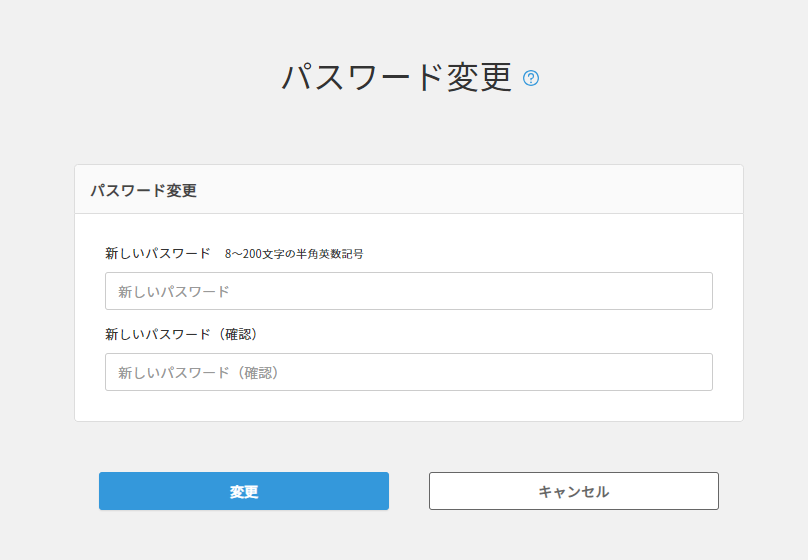Click the blue 変更 button
This screenshot has width=808, height=560.
click(x=244, y=491)
